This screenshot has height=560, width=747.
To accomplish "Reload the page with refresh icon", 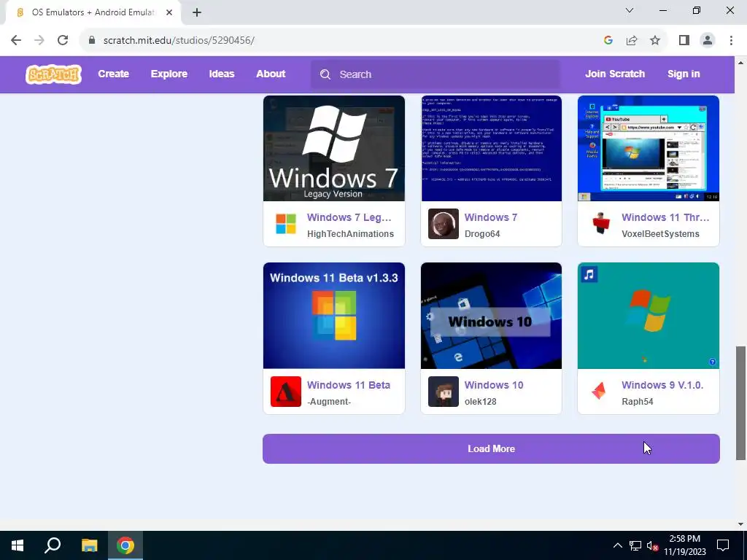I will point(63,40).
